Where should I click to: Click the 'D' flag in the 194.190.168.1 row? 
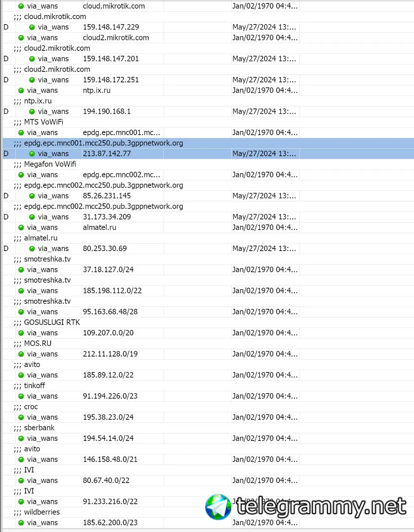pos(6,111)
